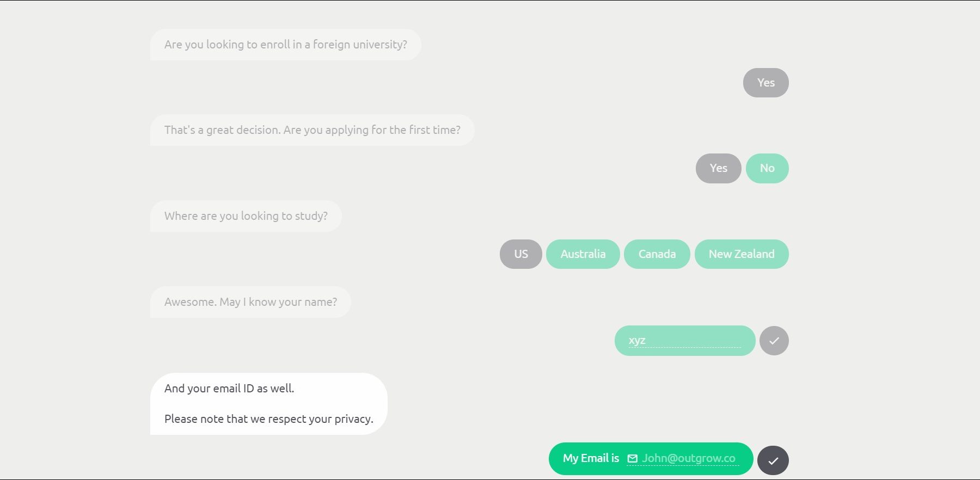980x480 pixels.
Task: Click the Where are you looking to study message
Action: (x=246, y=216)
